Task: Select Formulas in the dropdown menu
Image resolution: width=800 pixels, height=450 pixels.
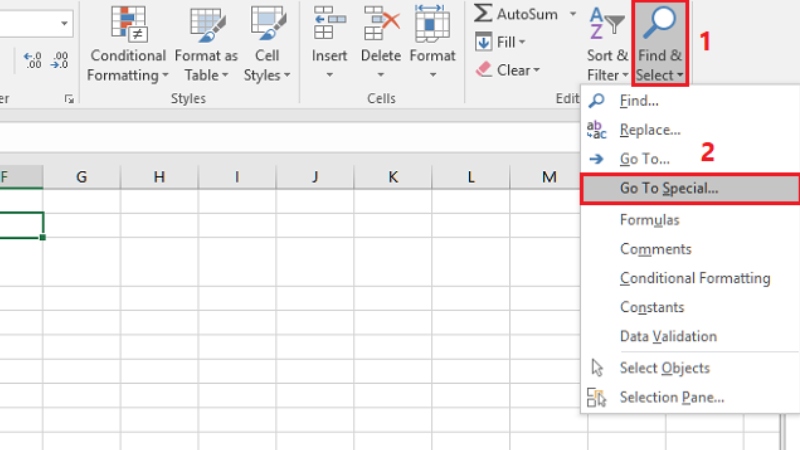Action: (690, 220)
